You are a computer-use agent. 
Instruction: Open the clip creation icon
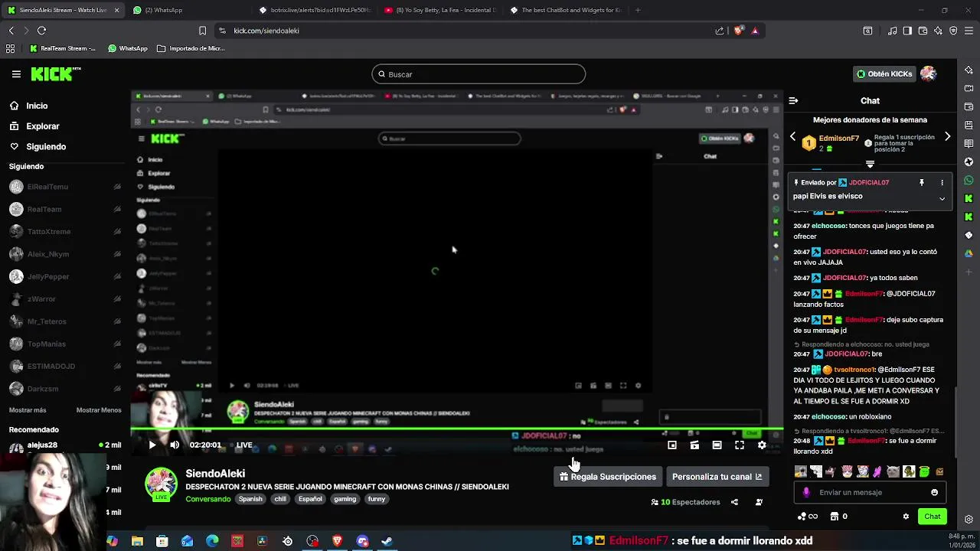694,445
